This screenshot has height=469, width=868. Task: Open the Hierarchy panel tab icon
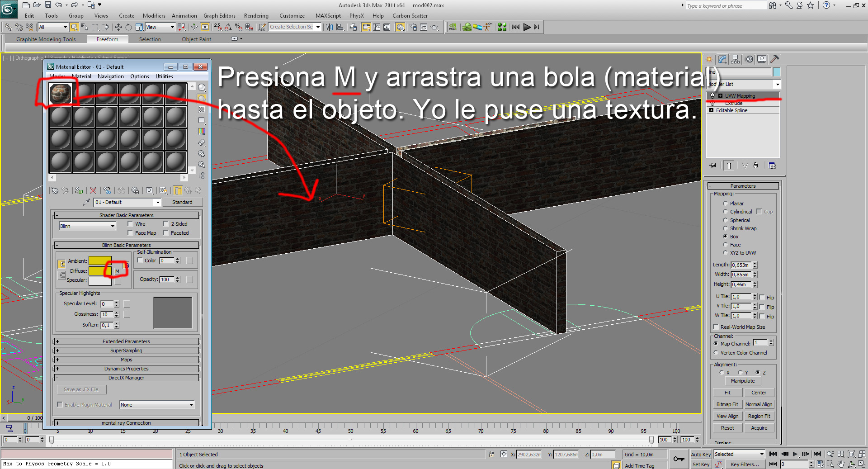pyautogui.click(x=736, y=59)
